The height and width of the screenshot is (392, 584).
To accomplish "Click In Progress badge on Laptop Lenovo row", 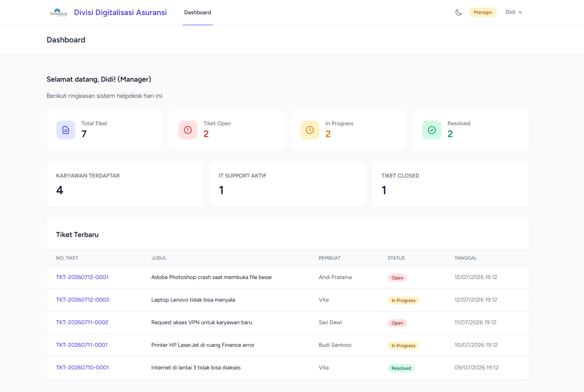I will tap(403, 300).
